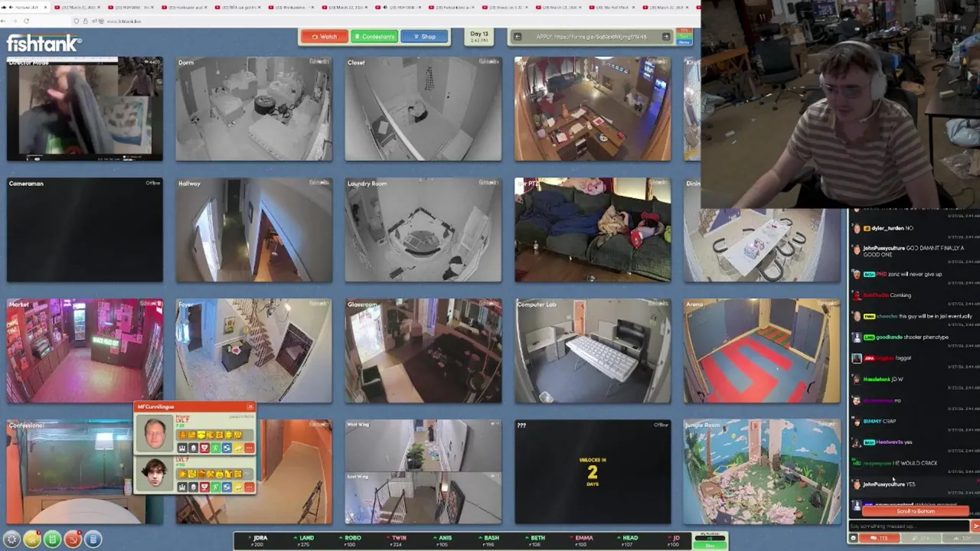Focus the chat message input field
This screenshot has height=551, width=980.
point(909,526)
